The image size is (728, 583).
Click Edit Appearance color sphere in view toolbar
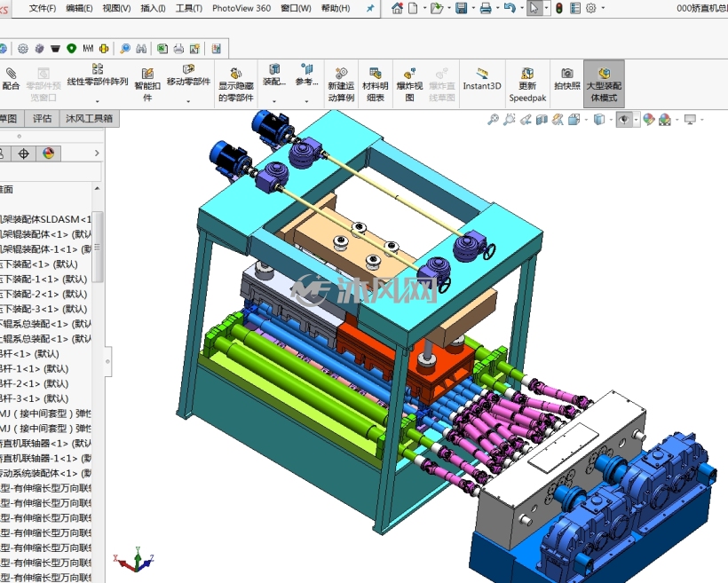pos(649,120)
